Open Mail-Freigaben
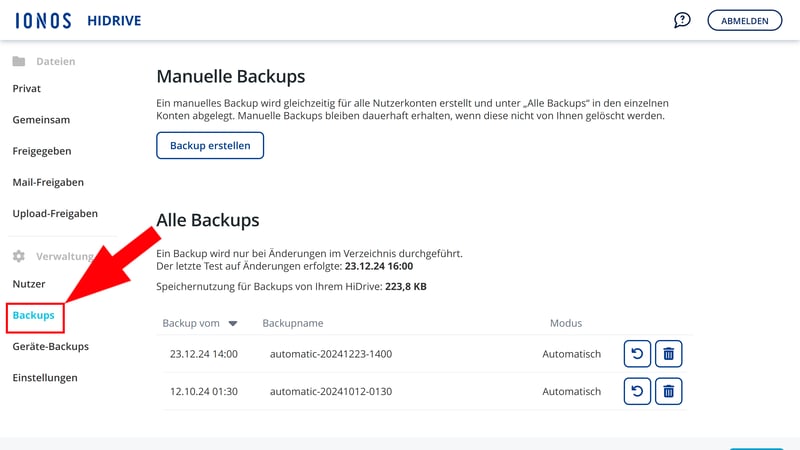 coord(48,182)
